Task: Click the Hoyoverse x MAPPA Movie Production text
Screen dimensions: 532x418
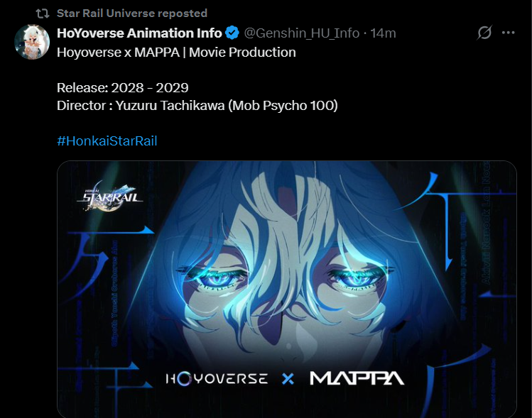Action: [176, 53]
